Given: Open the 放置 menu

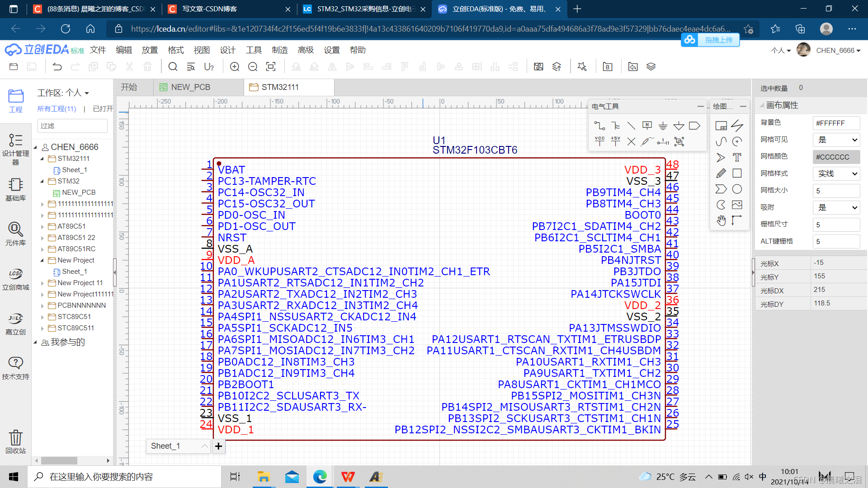Looking at the screenshot, I should (150, 50).
